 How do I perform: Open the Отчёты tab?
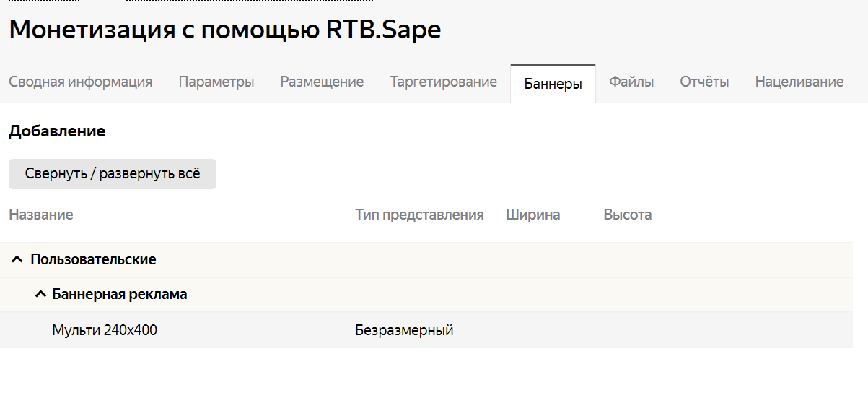[704, 82]
